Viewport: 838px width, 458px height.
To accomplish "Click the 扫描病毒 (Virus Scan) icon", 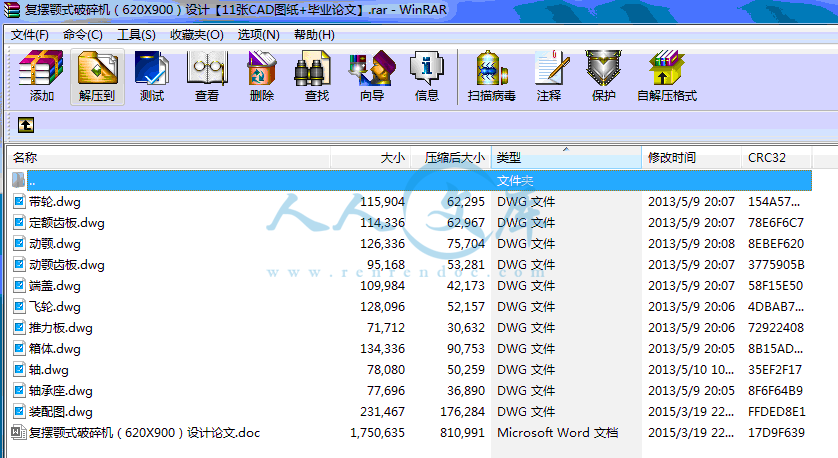I will pos(491,68).
